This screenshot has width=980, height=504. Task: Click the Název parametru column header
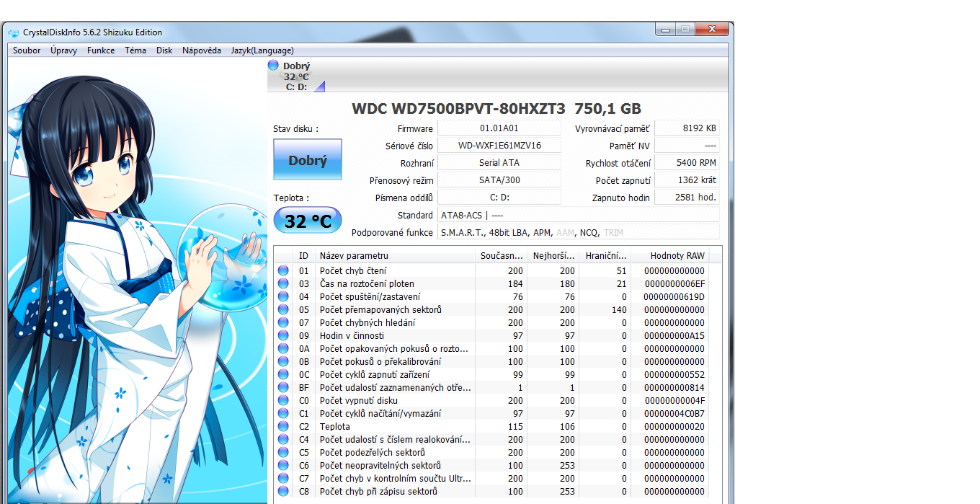point(396,255)
